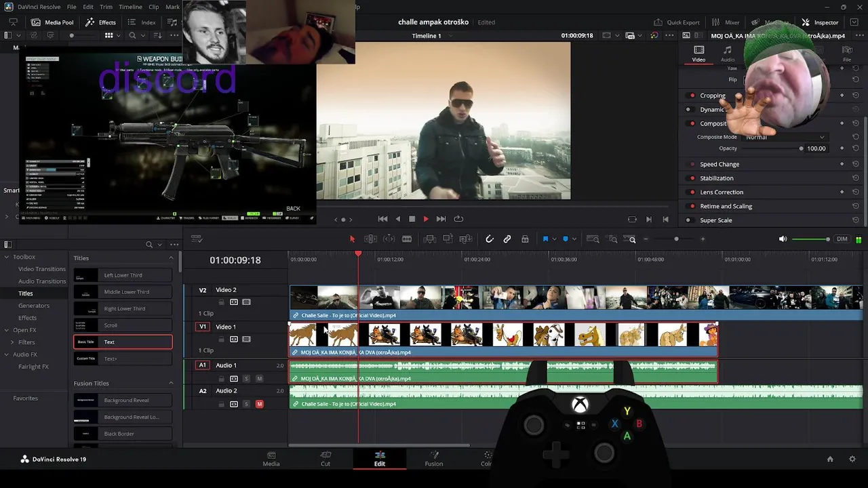Toggle the Stabilization enable switch
868x488 pixels.
click(x=692, y=178)
